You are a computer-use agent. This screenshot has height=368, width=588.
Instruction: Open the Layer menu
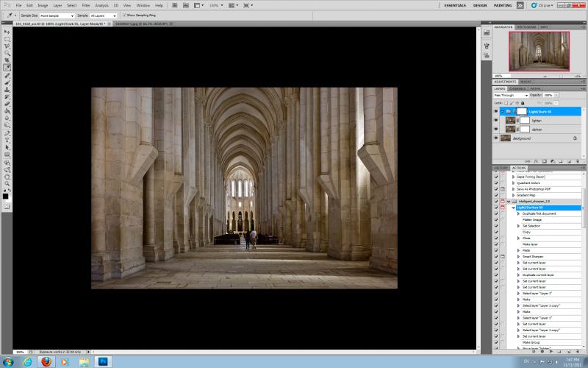click(57, 6)
